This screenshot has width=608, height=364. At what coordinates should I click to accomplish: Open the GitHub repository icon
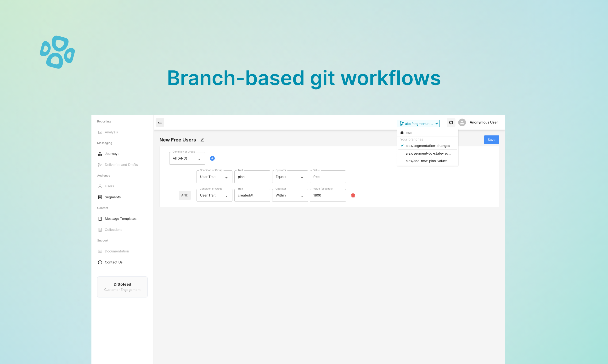pyautogui.click(x=451, y=122)
